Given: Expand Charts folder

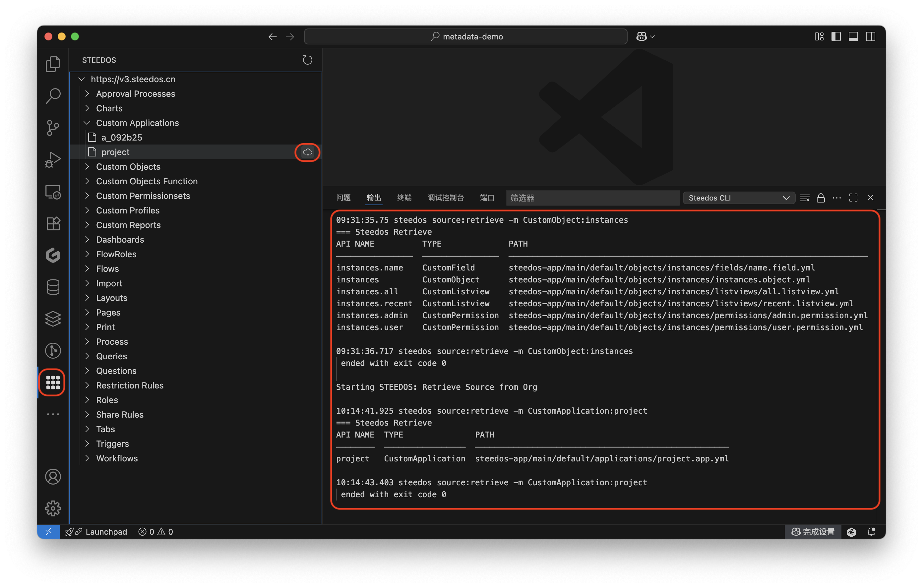Looking at the screenshot, I should coord(87,108).
